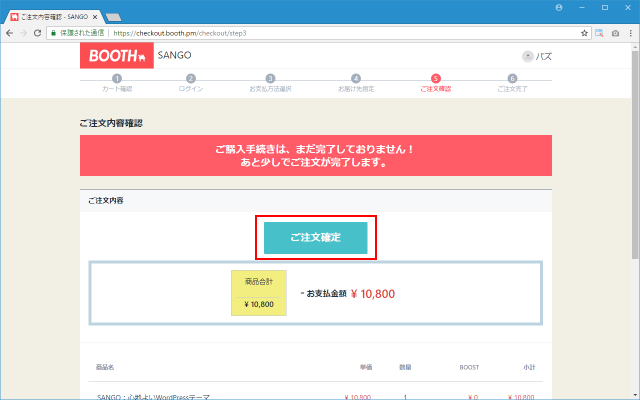Click the ご注文内容 section header
Image resolution: width=640 pixels, height=400 pixels.
tap(316, 200)
